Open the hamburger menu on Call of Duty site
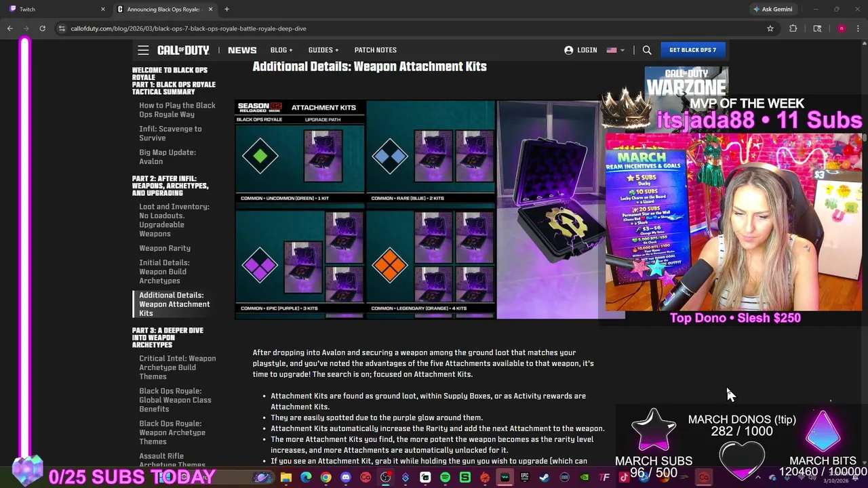 click(143, 50)
